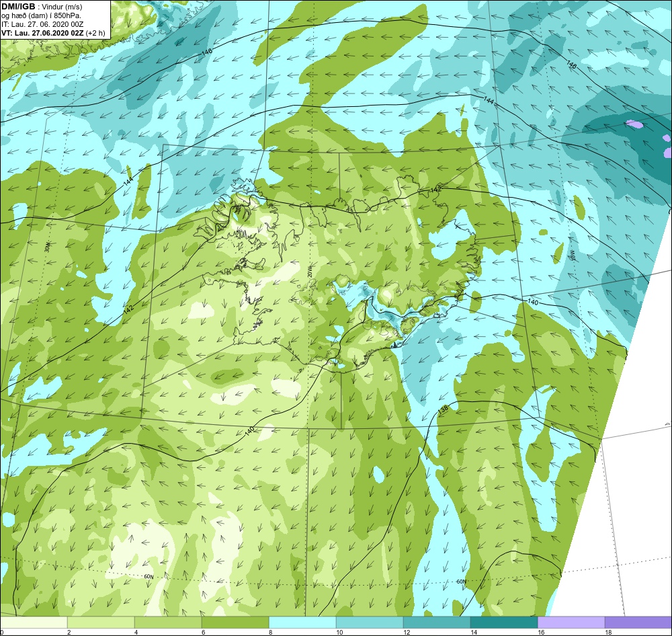Image resolution: width=672 pixels, height=636 pixels.
Task: Pick the 10–12 m/s light teal swatch
Action: [x=370, y=622]
